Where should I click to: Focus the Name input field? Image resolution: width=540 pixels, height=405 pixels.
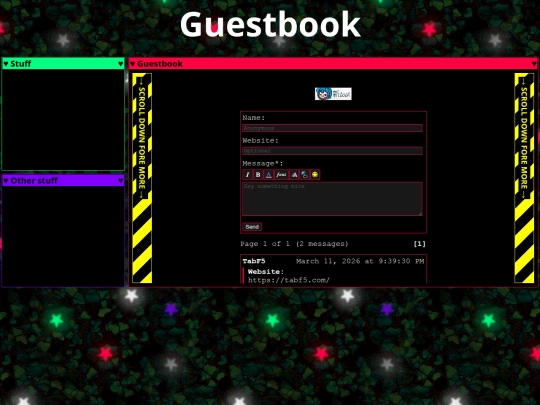click(332, 128)
